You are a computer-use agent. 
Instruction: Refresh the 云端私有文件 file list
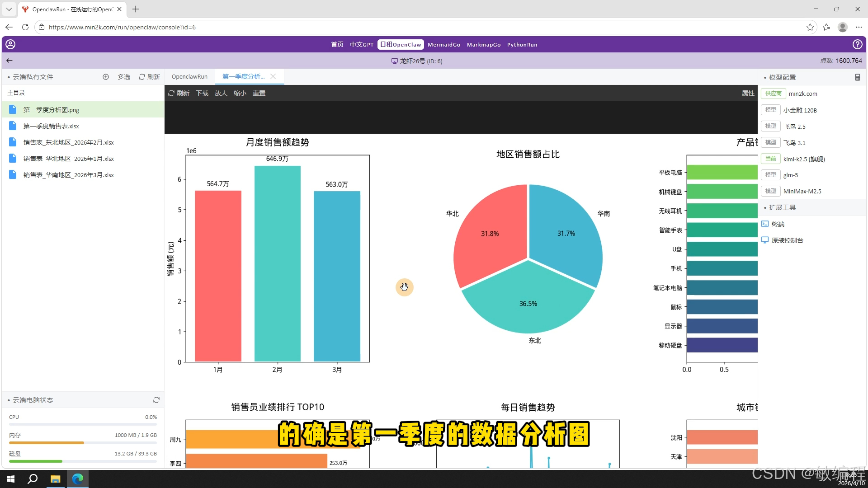149,77
